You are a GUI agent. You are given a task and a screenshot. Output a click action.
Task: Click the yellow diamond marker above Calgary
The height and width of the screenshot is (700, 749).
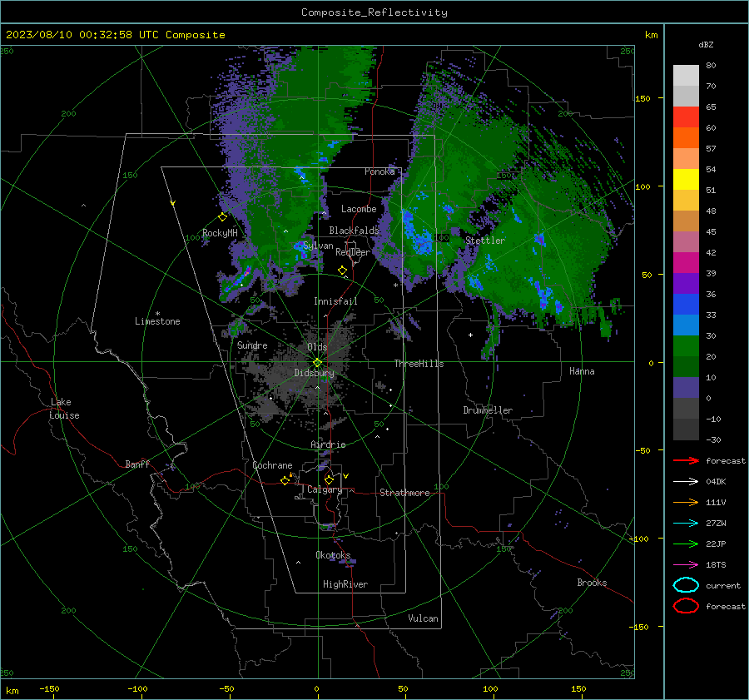tap(329, 479)
